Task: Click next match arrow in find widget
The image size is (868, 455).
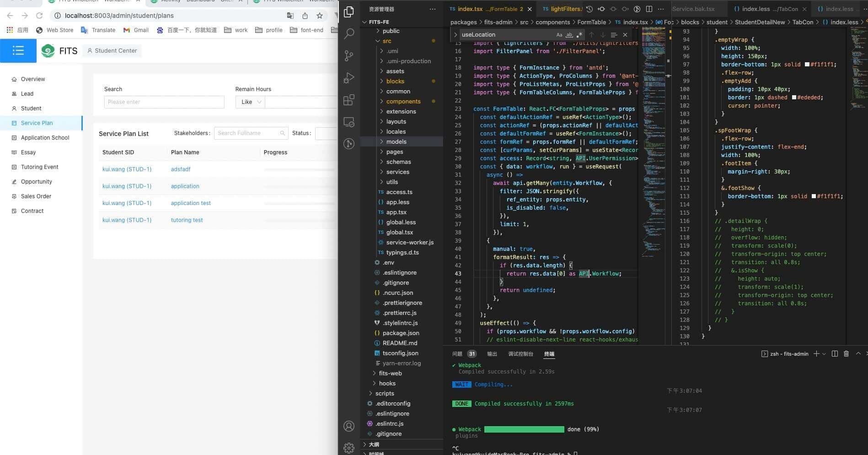Action: 603,35
